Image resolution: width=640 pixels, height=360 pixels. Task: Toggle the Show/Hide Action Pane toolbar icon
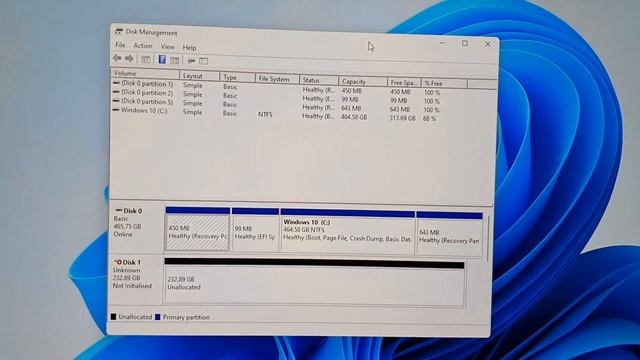175,60
